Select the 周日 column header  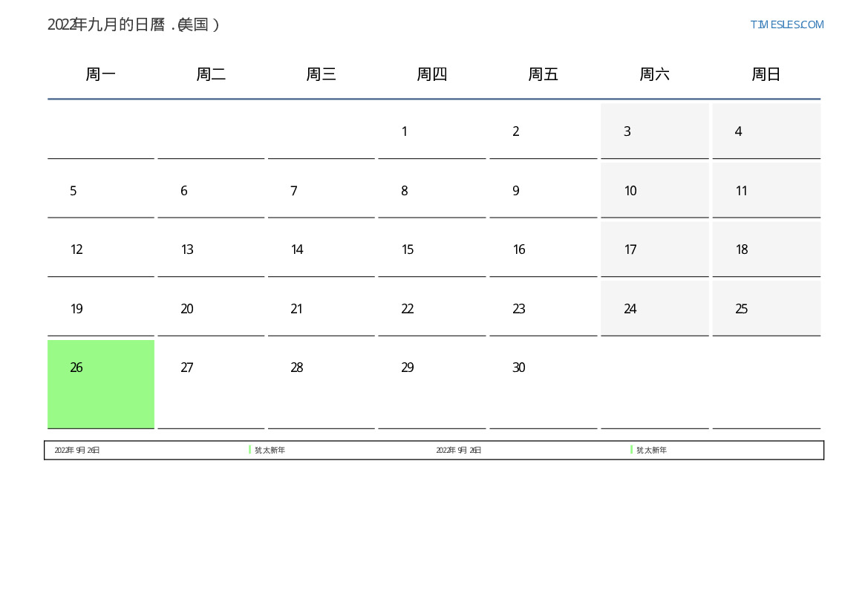tap(766, 74)
